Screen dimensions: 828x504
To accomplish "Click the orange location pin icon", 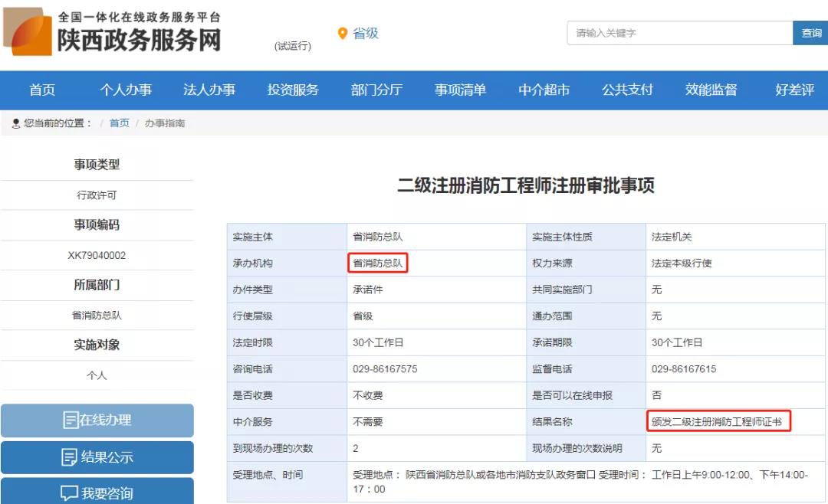I will coord(343,34).
